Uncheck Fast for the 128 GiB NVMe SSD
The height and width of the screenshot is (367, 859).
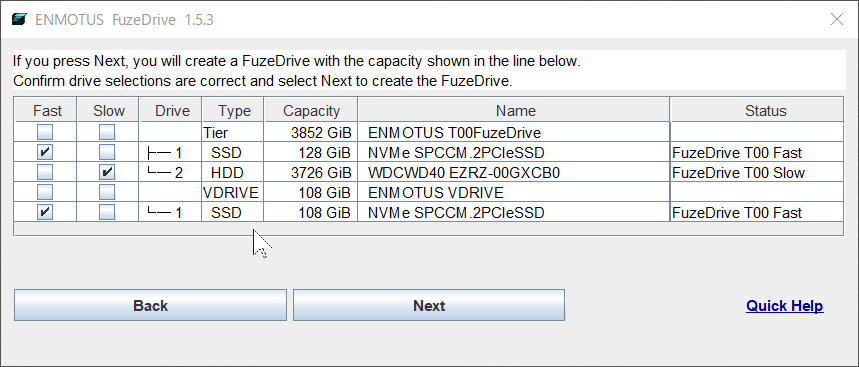(x=45, y=152)
